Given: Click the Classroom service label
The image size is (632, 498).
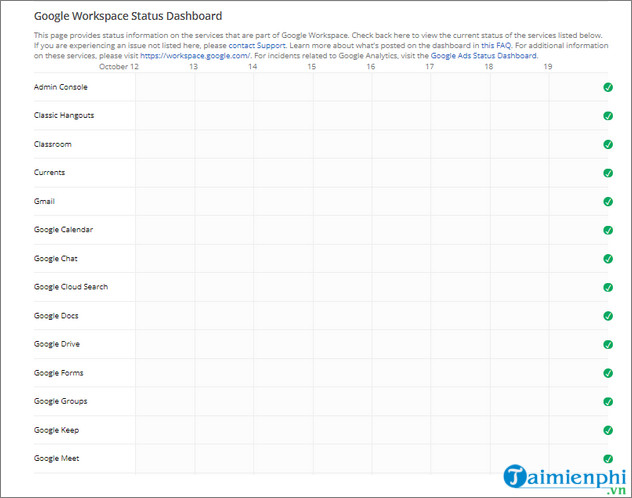Looking at the screenshot, I should (52, 144).
